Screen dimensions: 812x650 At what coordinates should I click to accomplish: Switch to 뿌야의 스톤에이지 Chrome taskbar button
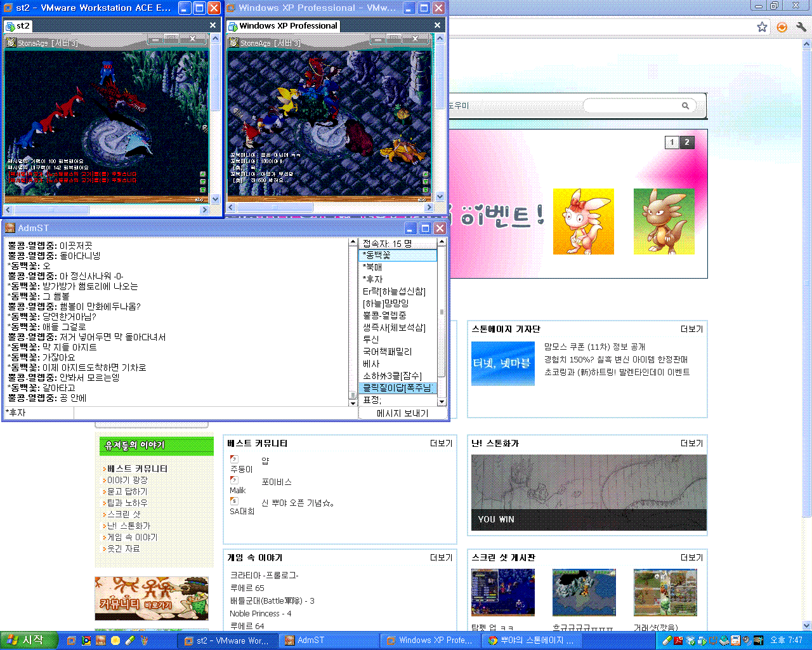tap(532, 640)
